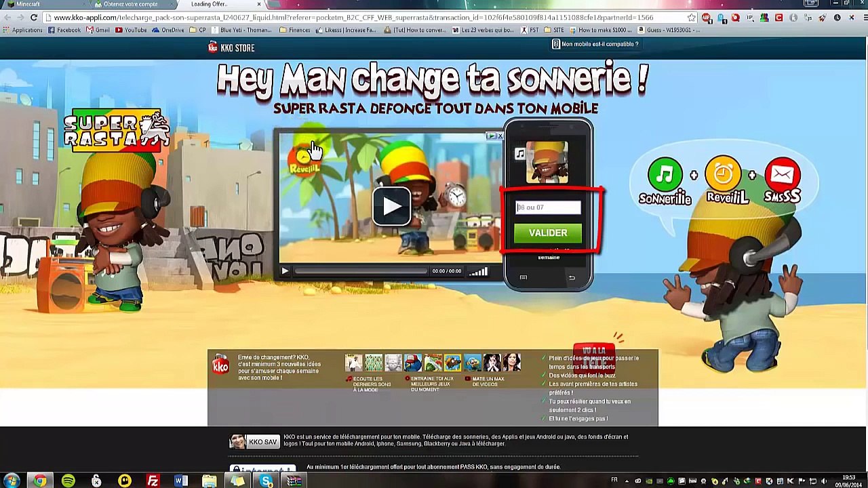Open the 'Les 23 verbes qui bo...' bookmark
Image resolution: width=868 pixels, height=488 pixels.
pos(483,30)
